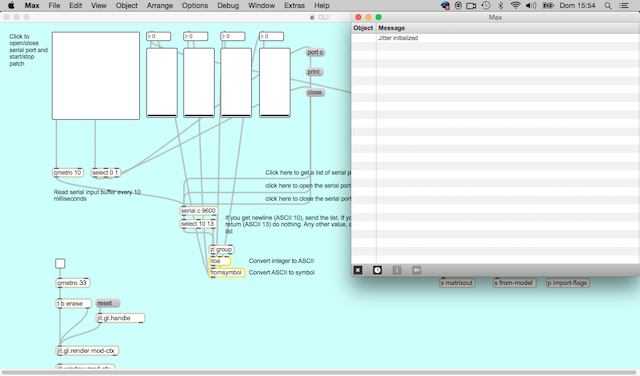Screen dimensions: 640x376
Task: Select the 't b erase' object
Action: click(73, 303)
